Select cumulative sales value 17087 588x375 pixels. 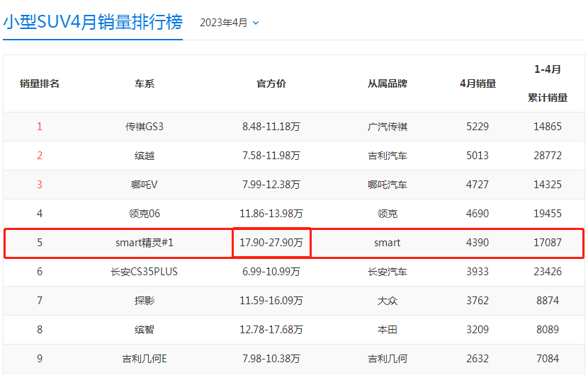coord(548,243)
